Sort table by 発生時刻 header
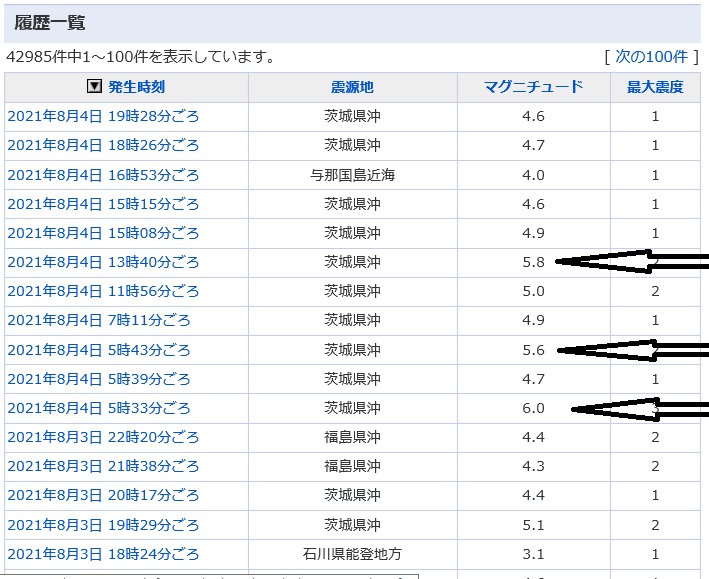The height and width of the screenshot is (579, 709). [x=136, y=87]
